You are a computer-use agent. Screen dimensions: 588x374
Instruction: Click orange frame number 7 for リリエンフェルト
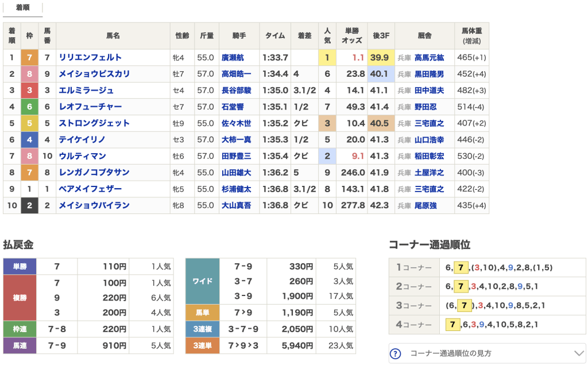coord(30,58)
